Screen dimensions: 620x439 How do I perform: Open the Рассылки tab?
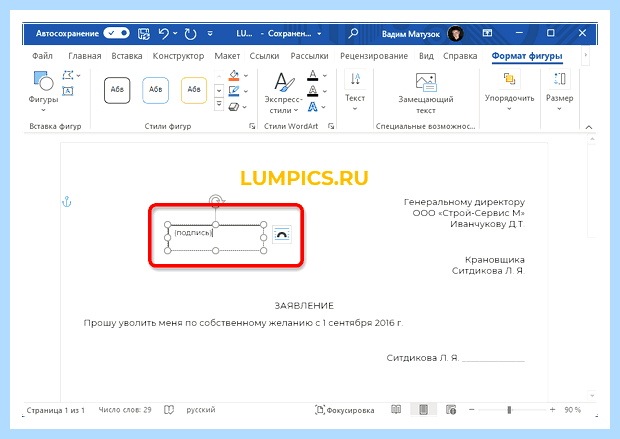point(309,56)
